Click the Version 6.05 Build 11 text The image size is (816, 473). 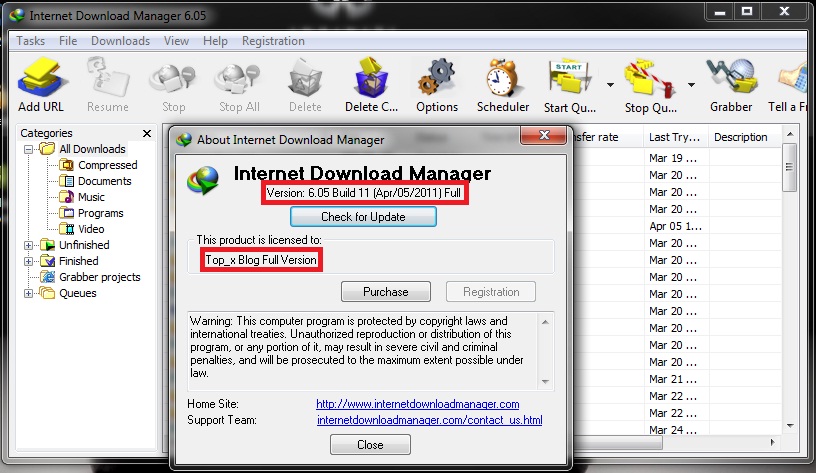(364, 193)
